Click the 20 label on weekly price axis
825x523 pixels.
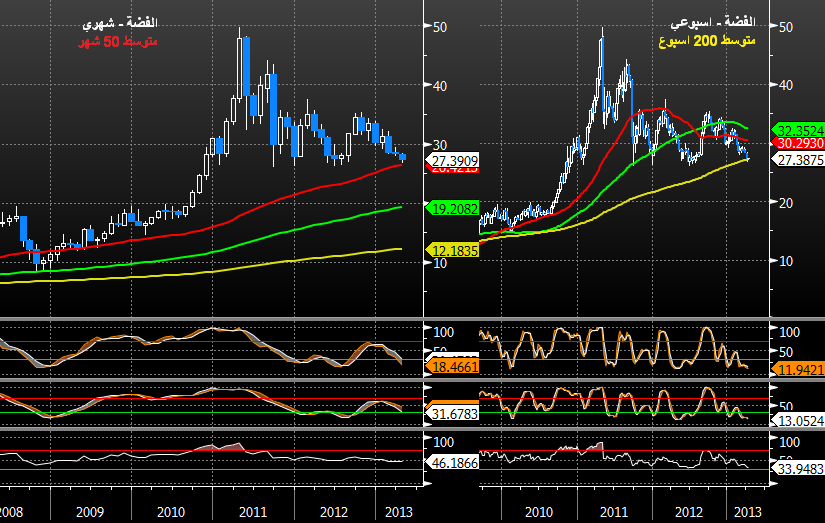point(786,203)
